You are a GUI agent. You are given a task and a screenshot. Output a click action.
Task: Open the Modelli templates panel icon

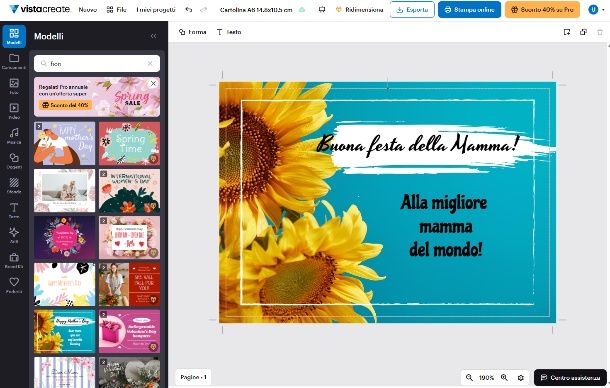coord(14,36)
